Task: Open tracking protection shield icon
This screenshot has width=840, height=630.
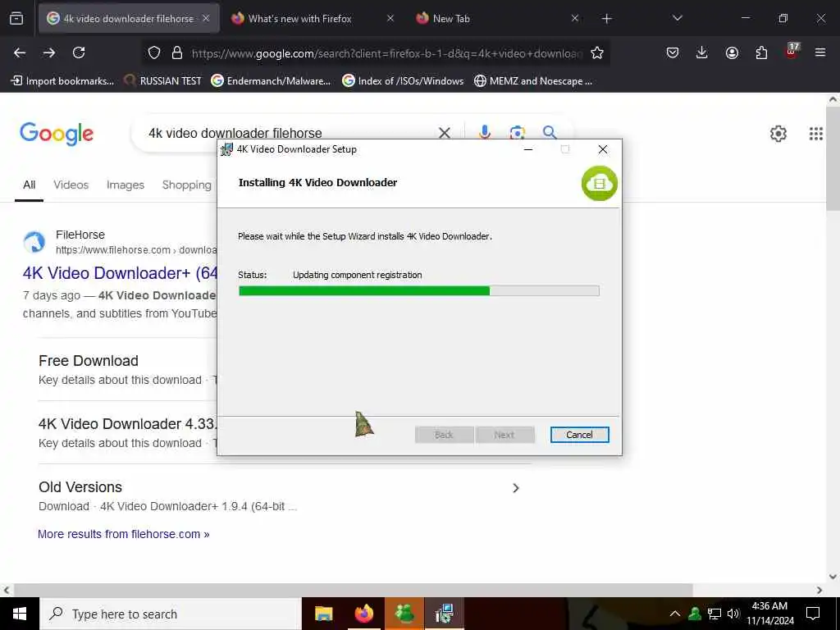Action: click(x=154, y=52)
